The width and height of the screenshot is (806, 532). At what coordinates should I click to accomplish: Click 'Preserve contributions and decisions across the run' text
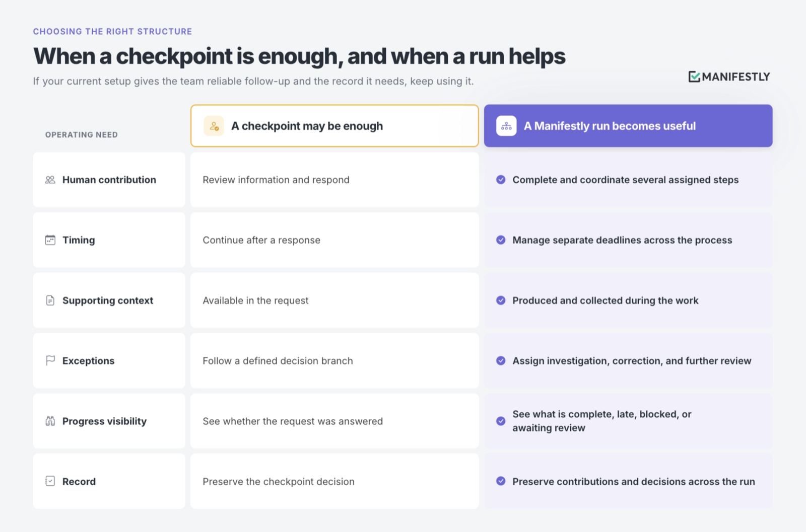pos(634,482)
